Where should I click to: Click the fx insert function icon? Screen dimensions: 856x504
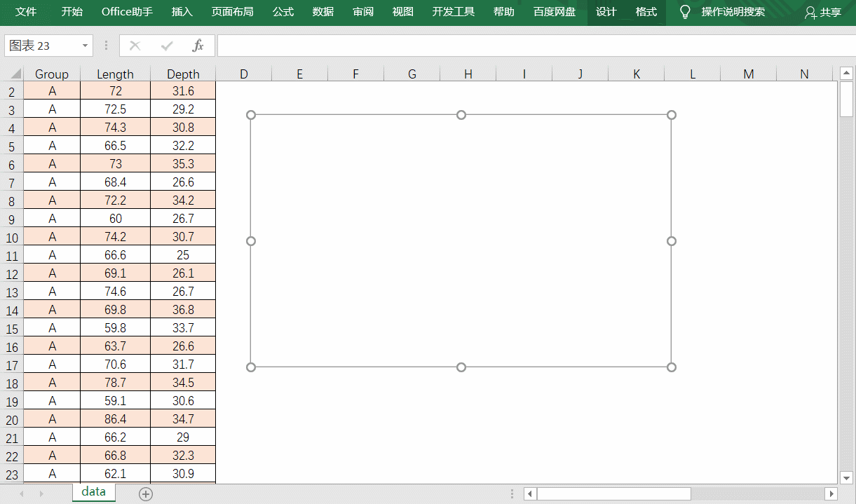click(198, 46)
